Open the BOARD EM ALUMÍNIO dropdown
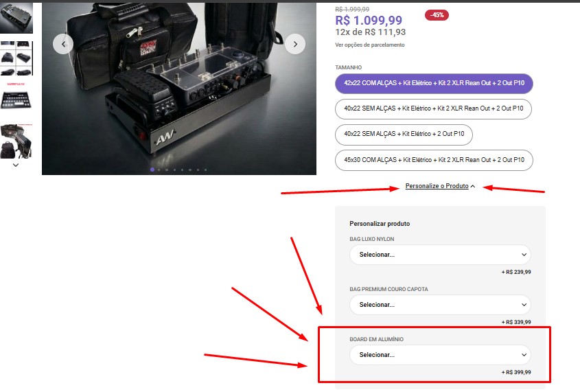 point(440,355)
